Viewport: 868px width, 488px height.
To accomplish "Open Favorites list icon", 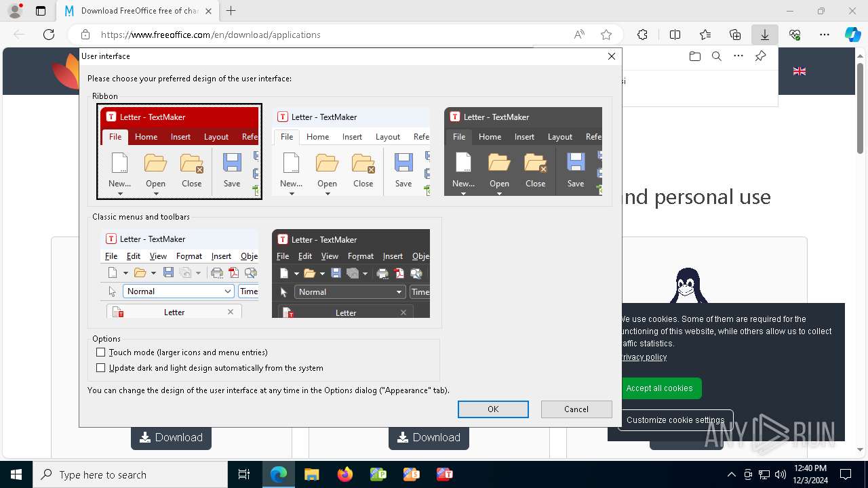I will [x=705, y=35].
